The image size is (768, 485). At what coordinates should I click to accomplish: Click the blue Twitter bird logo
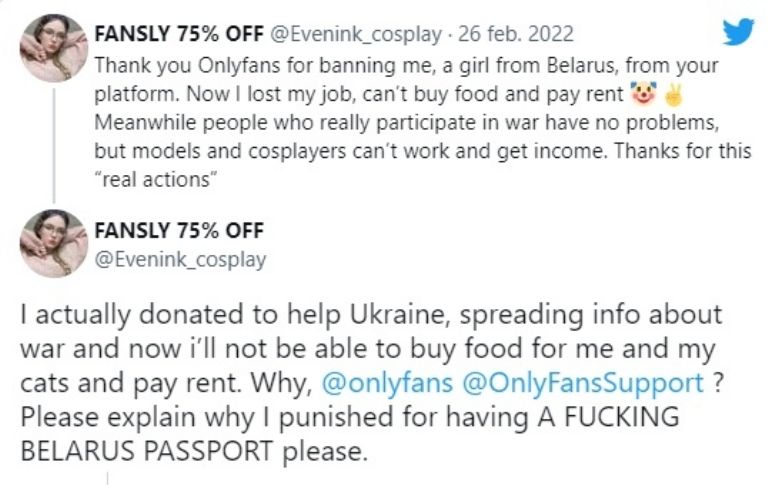click(x=738, y=32)
